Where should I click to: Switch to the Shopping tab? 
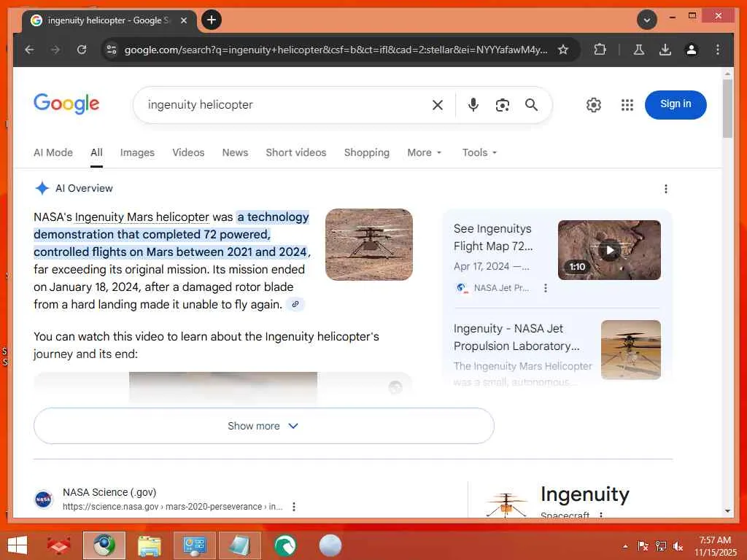click(x=367, y=152)
